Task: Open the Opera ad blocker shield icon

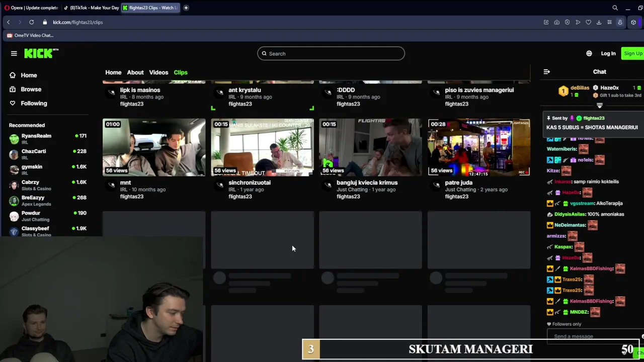Action: [567, 22]
